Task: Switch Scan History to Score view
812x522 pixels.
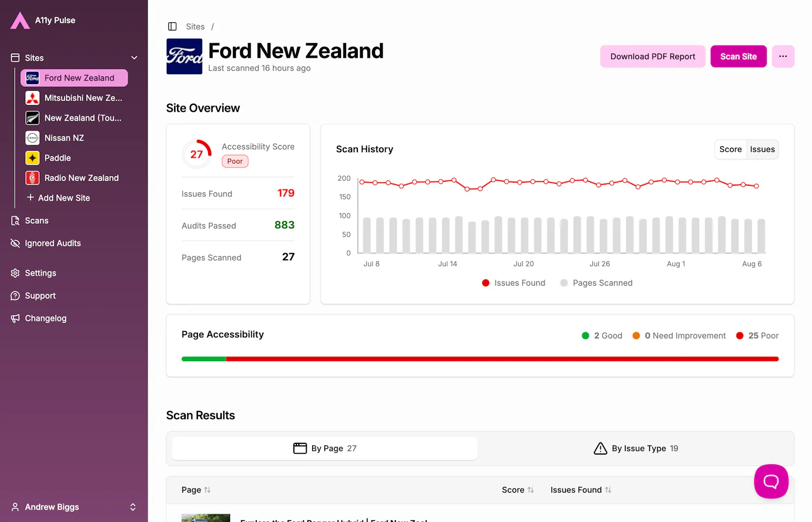Action: point(731,149)
